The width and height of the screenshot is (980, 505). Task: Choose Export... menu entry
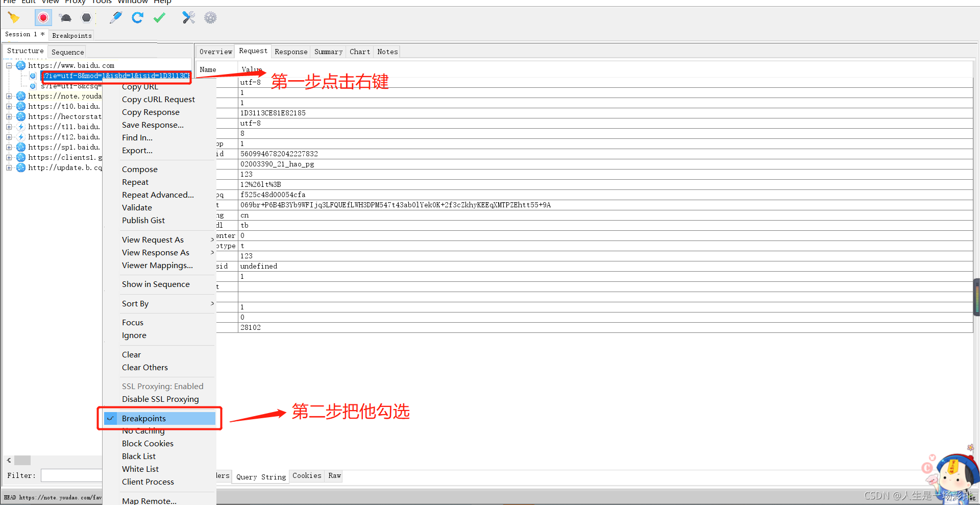pyautogui.click(x=137, y=150)
